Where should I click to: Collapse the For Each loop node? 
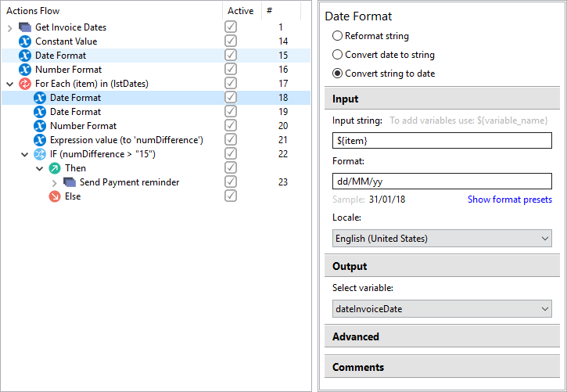9,85
